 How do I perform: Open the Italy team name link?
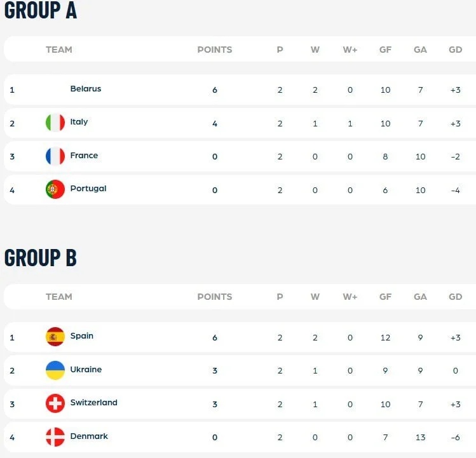click(x=79, y=122)
